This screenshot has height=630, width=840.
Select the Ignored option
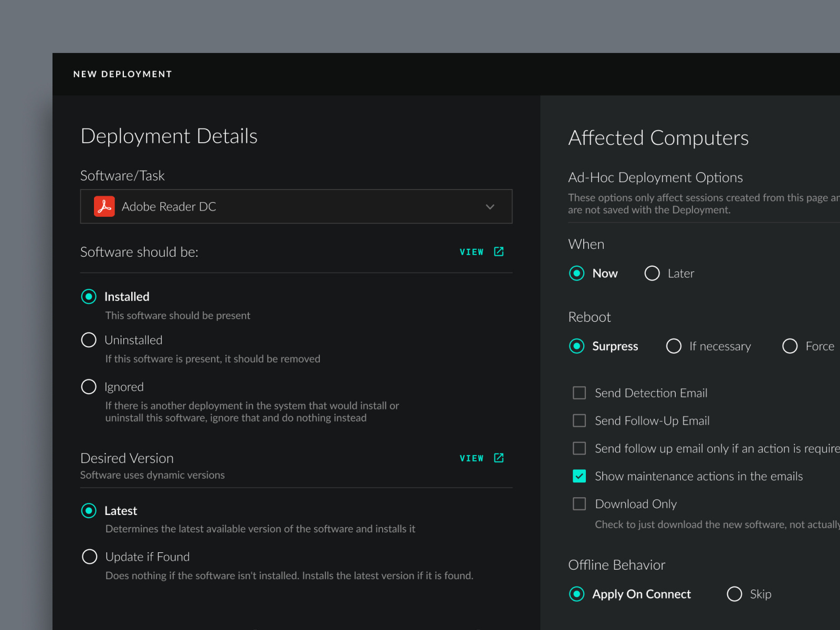pos(89,386)
